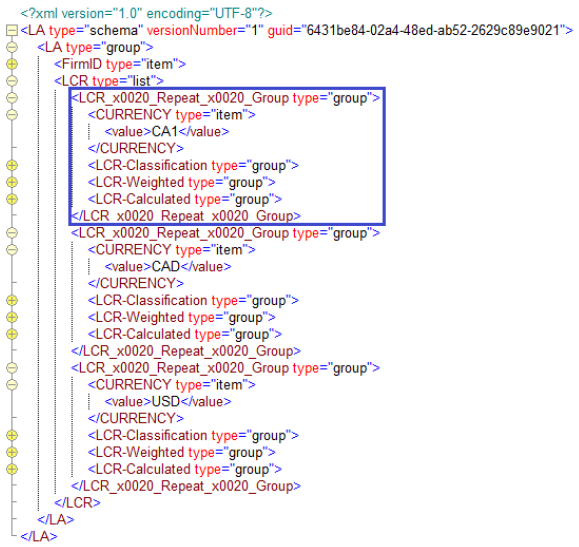Expand LCR-Calculated under CA1 group
The image size is (579, 547).
tap(12, 199)
